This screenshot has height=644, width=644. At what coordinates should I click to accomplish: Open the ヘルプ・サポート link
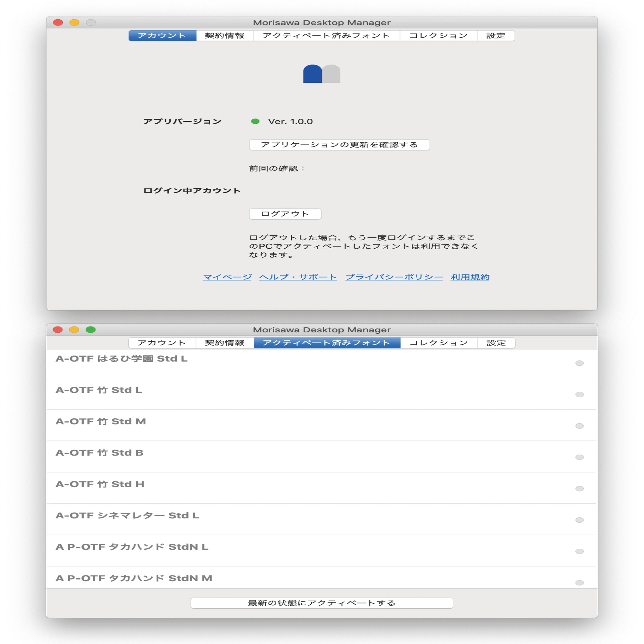click(298, 277)
